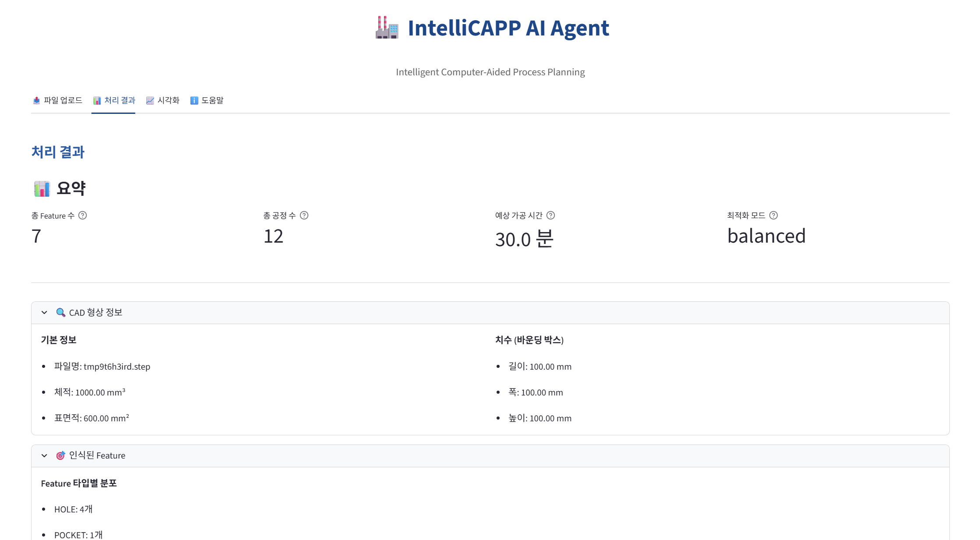Click help icon beside 최적화 모드

774,215
